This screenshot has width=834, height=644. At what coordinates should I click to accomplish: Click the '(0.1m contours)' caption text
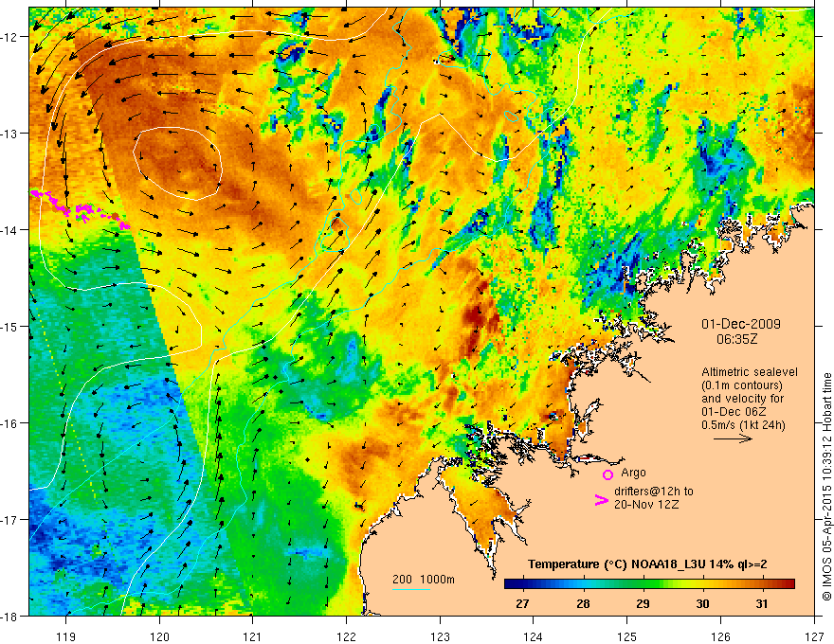(x=742, y=385)
